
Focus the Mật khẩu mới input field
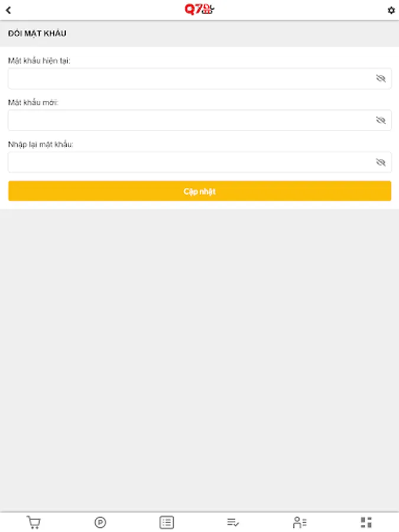(x=200, y=120)
